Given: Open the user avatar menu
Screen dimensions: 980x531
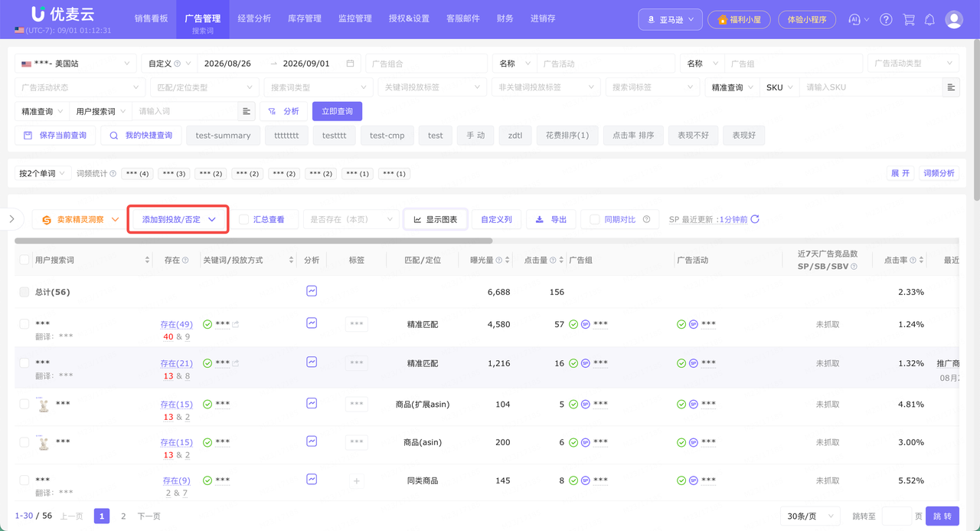Looking at the screenshot, I should coord(954,19).
